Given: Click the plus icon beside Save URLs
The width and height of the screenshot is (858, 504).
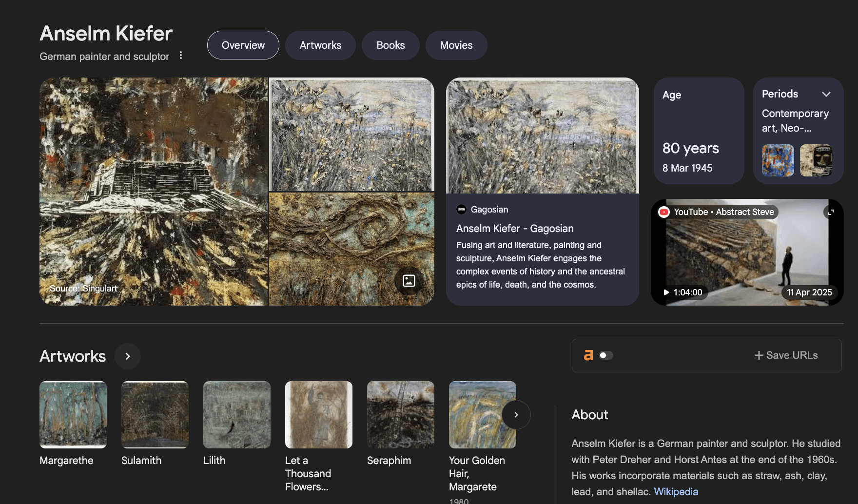Looking at the screenshot, I should click(x=759, y=356).
